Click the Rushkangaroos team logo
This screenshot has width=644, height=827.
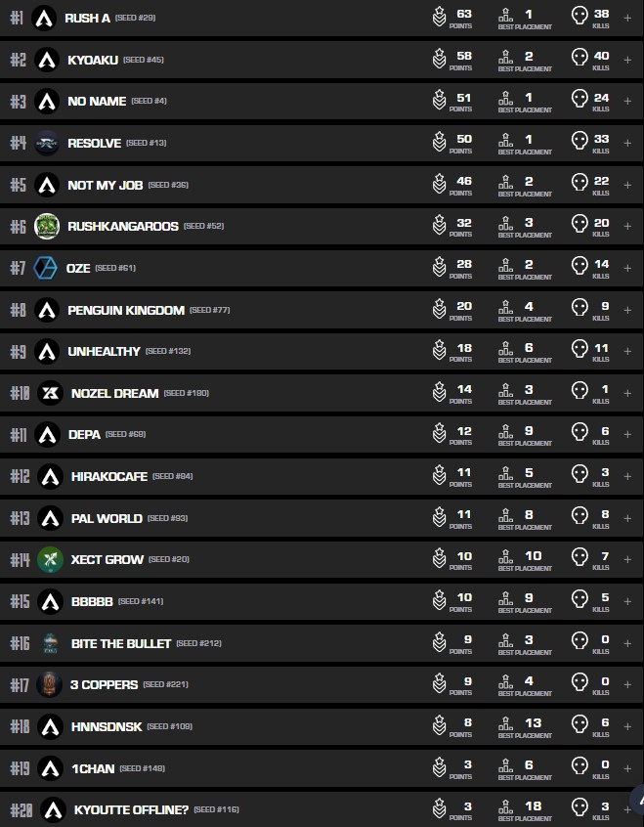pyautogui.click(x=47, y=226)
